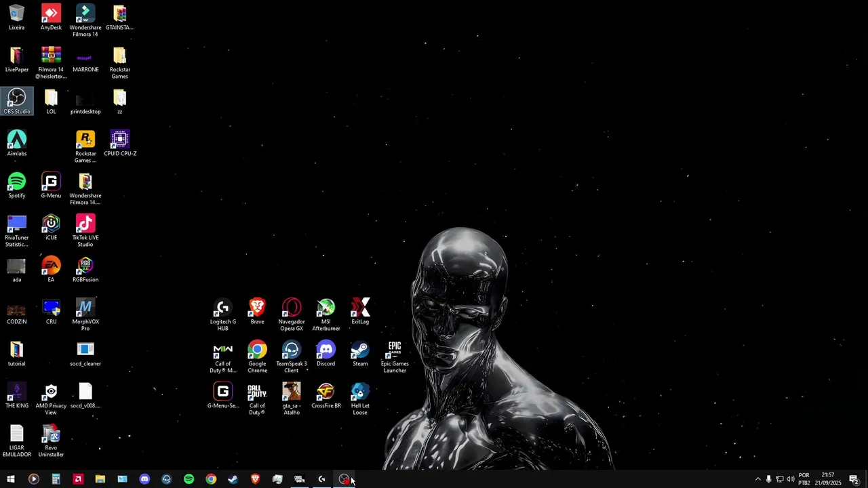Show hidden system tray icons
This screenshot has width=868, height=488.
[x=758, y=479]
